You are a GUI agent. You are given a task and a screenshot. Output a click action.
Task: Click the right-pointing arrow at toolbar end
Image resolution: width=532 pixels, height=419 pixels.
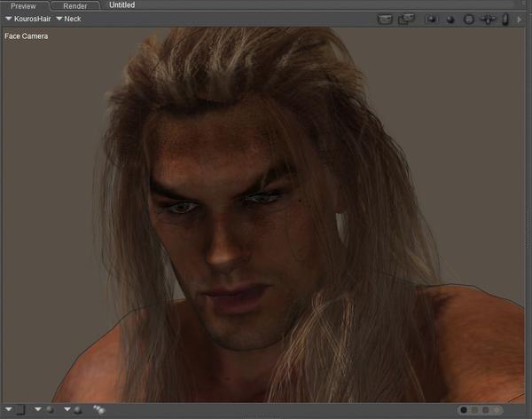click(519, 20)
